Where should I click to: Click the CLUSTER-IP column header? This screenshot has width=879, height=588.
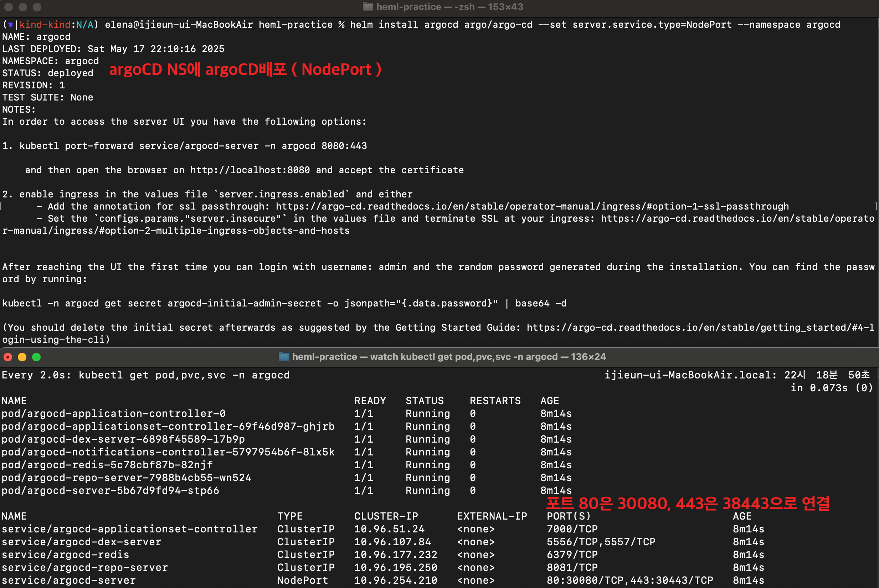pos(386,516)
